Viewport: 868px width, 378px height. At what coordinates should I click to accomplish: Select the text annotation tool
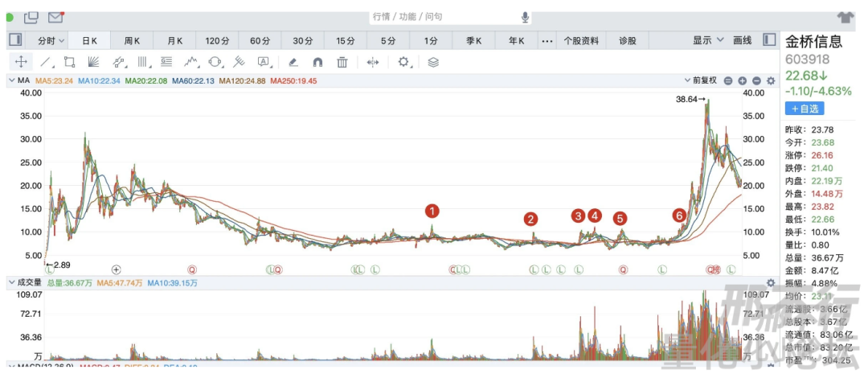[x=263, y=61]
